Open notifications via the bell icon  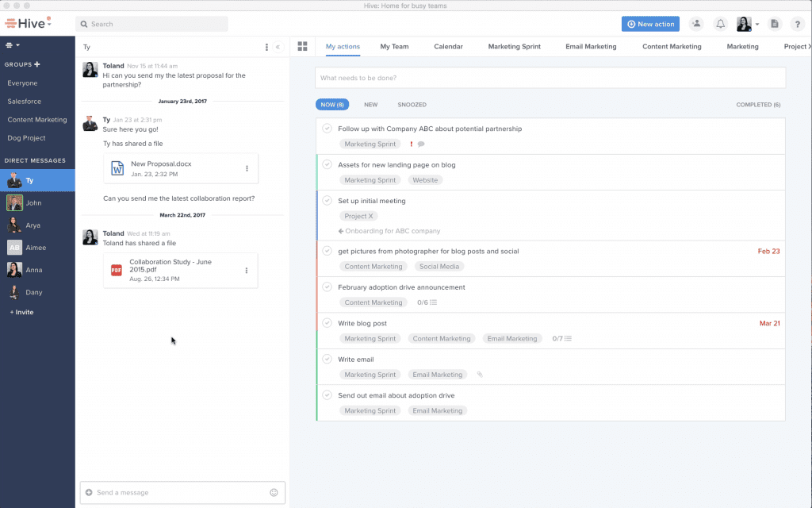(720, 24)
